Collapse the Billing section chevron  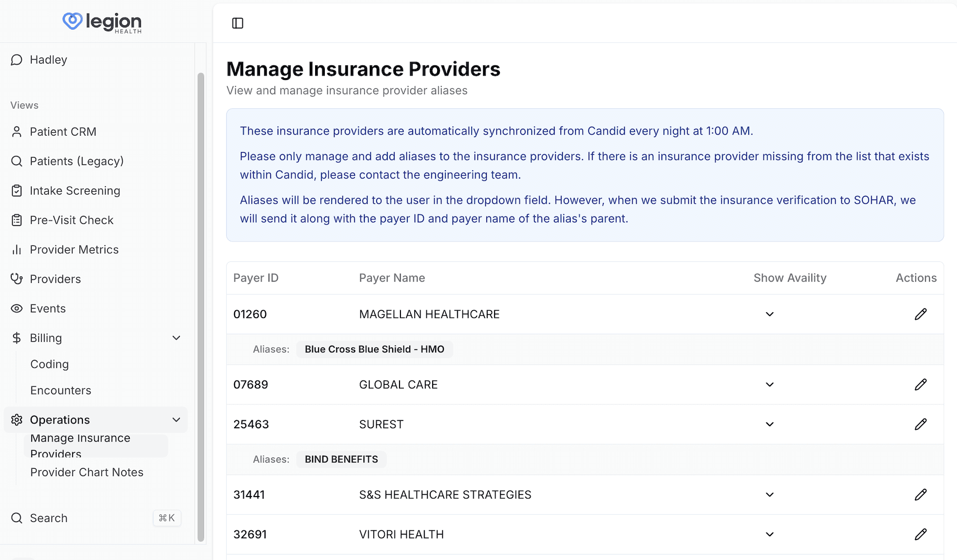[x=176, y=338]
